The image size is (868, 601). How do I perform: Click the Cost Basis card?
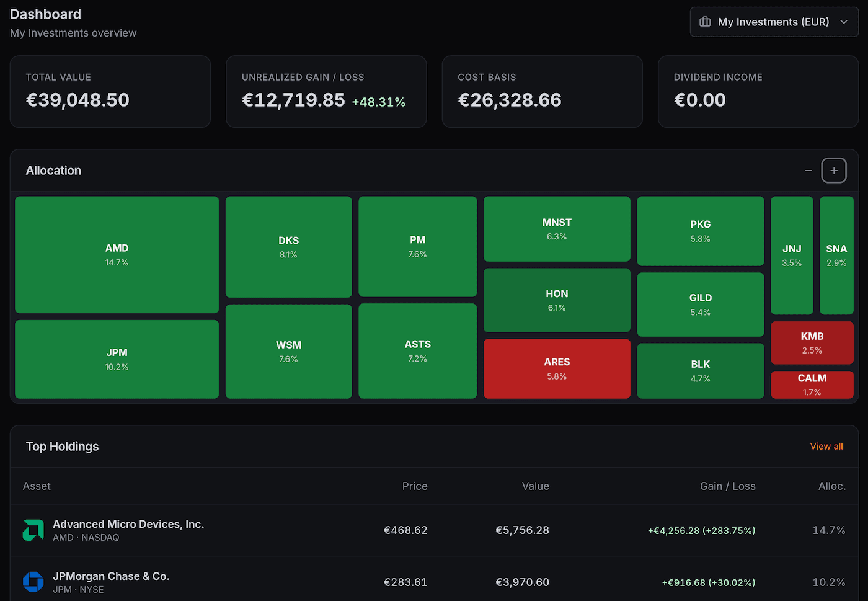point(542,92)
